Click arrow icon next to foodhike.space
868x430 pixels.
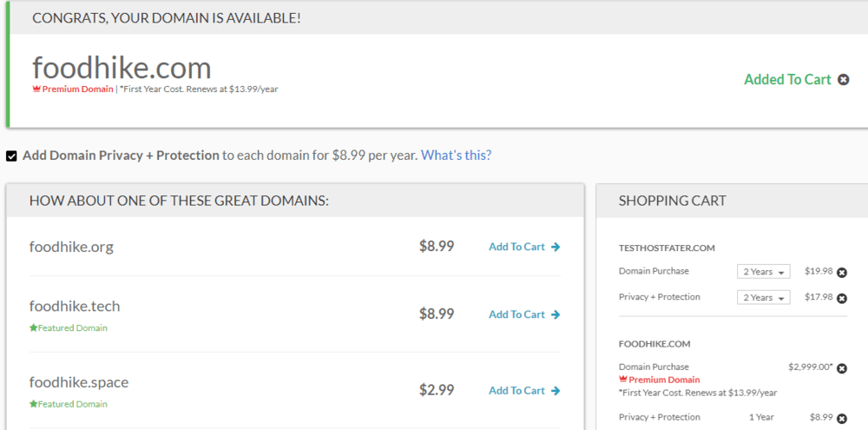tap(556, 391)
